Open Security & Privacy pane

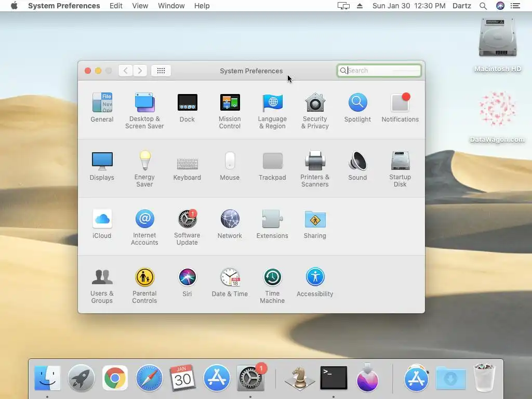pos(315,111)
